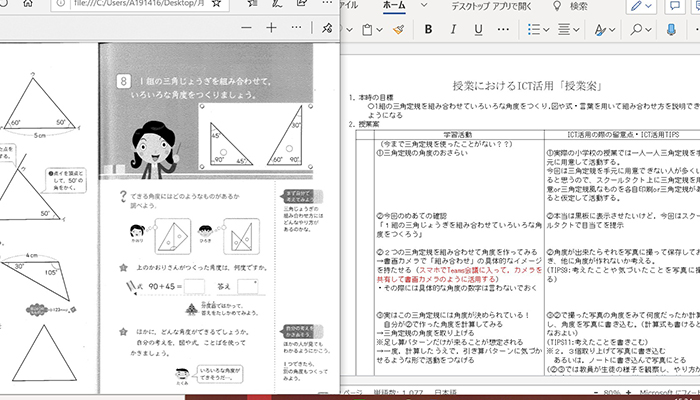The height and width of the screenshot is (400, 700).
Task: Toggle the PDF toolbar pin
Action: coord(327,28)
